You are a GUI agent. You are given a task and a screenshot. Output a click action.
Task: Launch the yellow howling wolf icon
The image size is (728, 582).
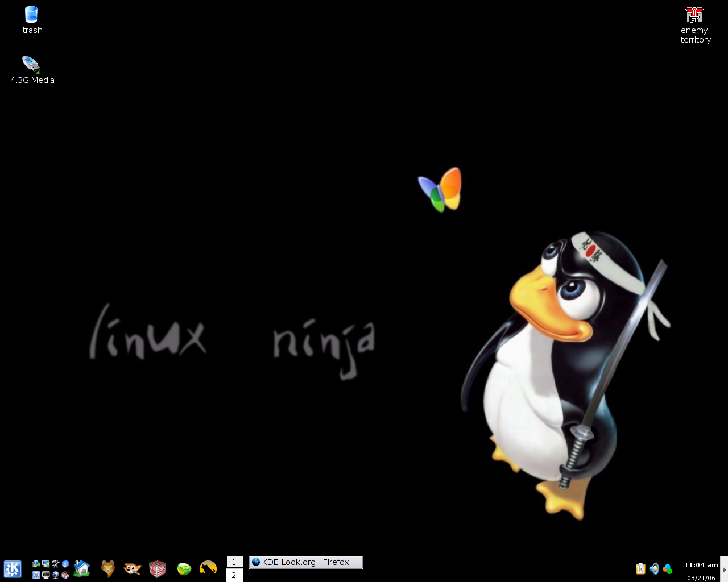pos(208,568)
